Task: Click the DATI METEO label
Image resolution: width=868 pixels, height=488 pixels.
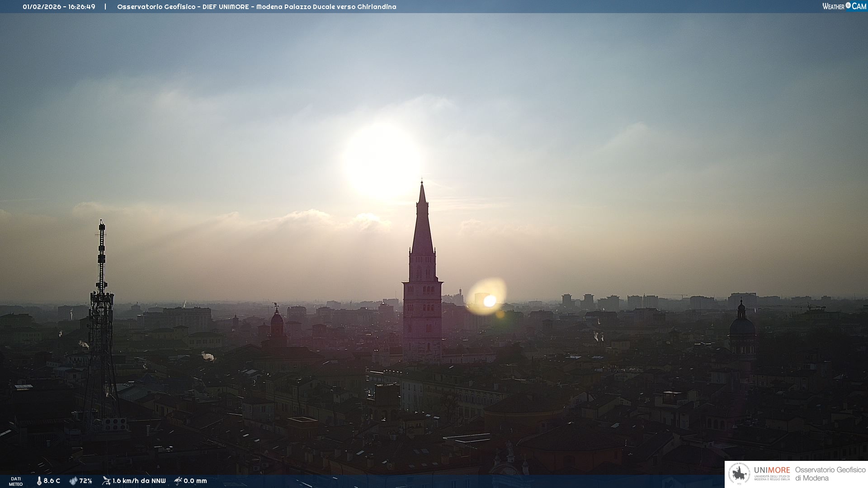Action: tap(16, 481)
